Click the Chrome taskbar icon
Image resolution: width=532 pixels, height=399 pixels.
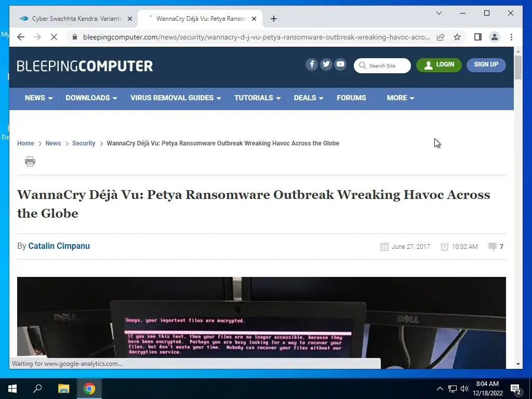coord(89,389)
